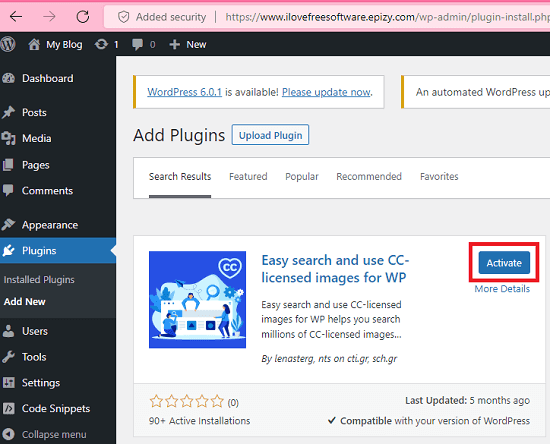Switch to the Popular tab
550x444 pixels.
pos(302,176)
